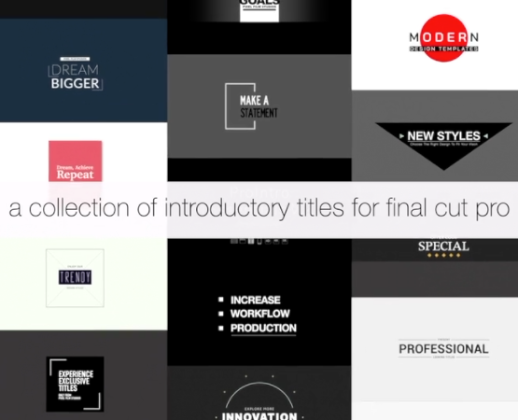Click the New Styles heading text
This screenshot has width=518, height=420.
click(443, 136)
